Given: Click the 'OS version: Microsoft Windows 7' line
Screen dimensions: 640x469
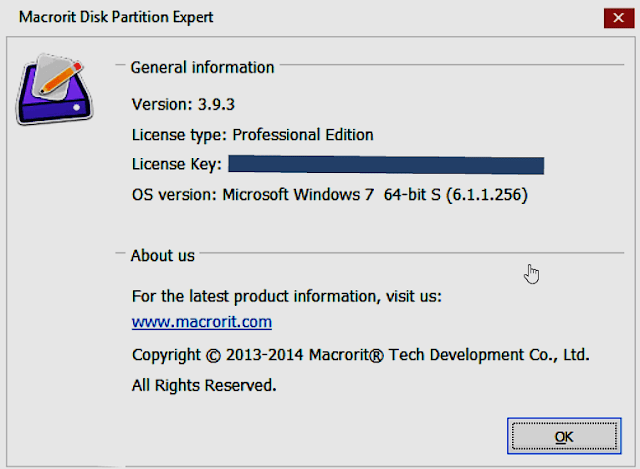Looking at the screenshot, I should click(x=330, y=195).
